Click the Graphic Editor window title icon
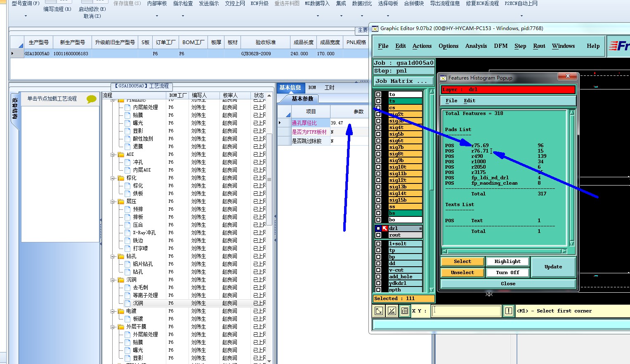The height and width of the screenshot is (364, 630). [375, 28]
